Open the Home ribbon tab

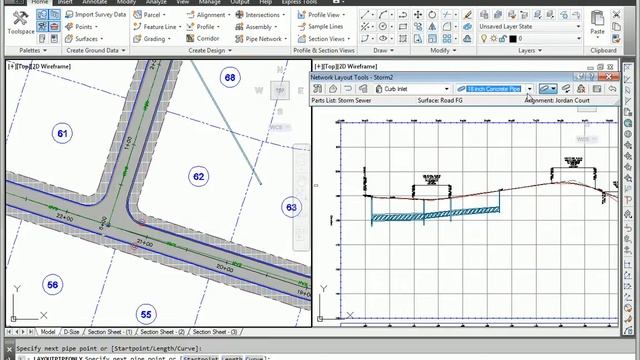pyautogui.click(x=40, y=2)
